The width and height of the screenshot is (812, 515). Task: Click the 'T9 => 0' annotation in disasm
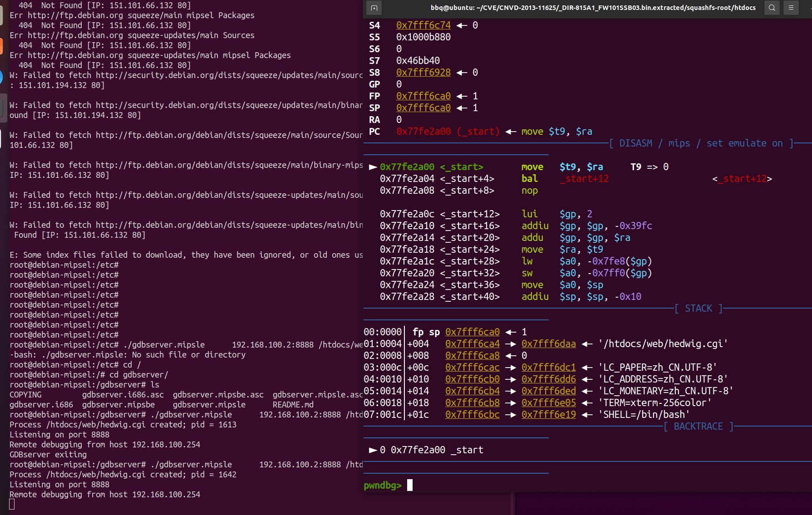(x=650, y=167)
